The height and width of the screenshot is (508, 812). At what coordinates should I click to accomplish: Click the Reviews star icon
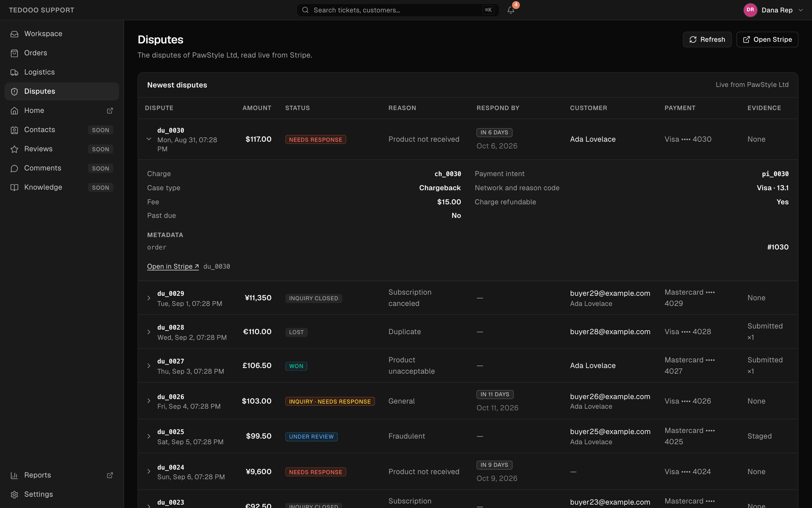(14, 149)
